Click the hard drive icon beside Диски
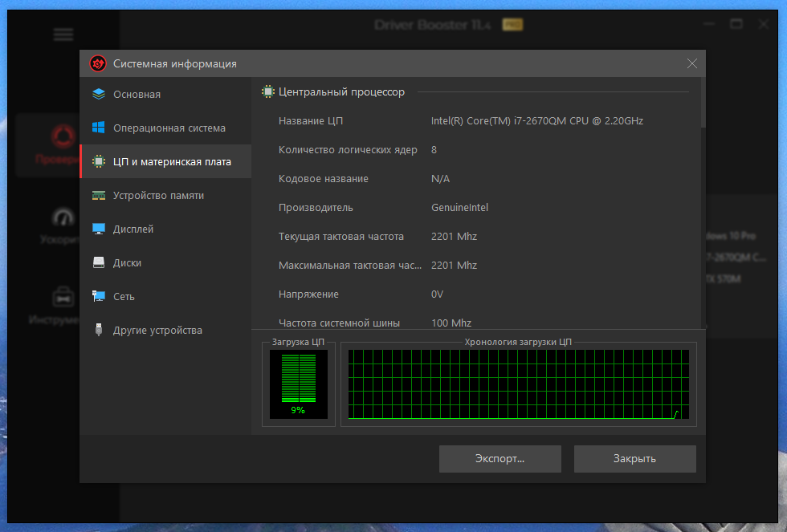Viewport: 787px width, 532px height. coord(99,262)
